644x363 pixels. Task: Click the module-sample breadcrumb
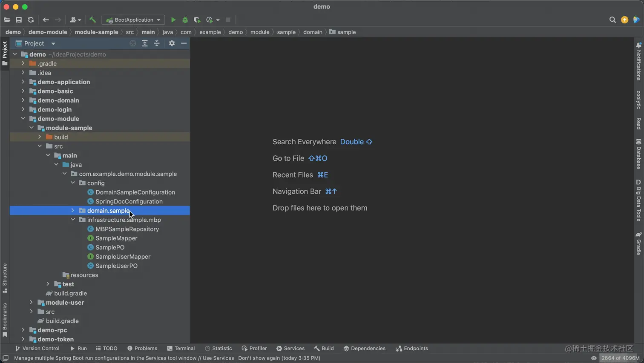tap(96, 32)
